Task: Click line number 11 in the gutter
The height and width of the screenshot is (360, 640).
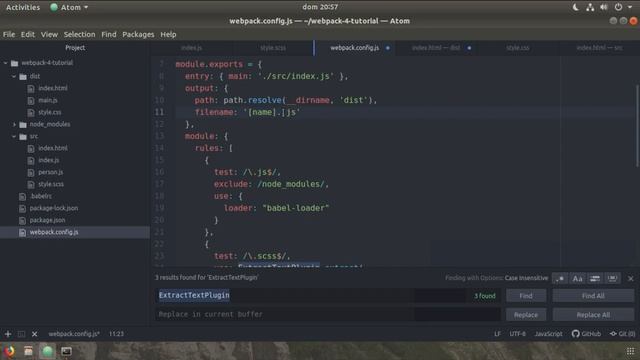Action: (x=159, y=112)
